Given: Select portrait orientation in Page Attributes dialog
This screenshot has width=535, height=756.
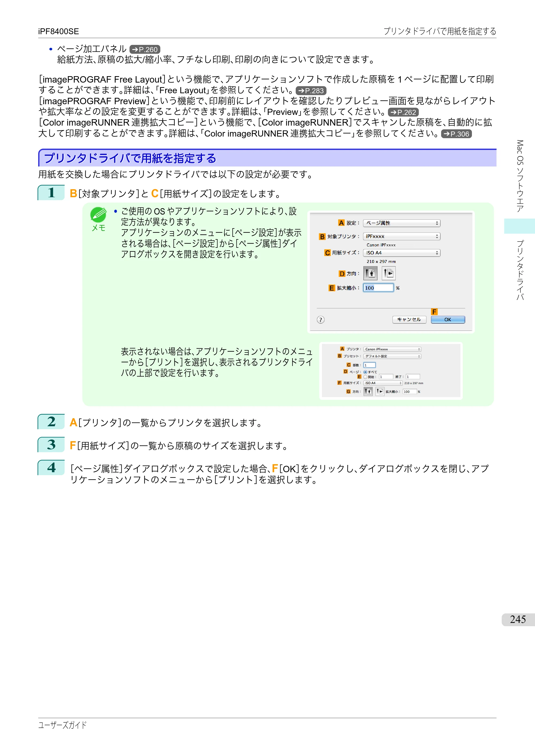Looking at the screenshot, I should click(x=370, y=273).
